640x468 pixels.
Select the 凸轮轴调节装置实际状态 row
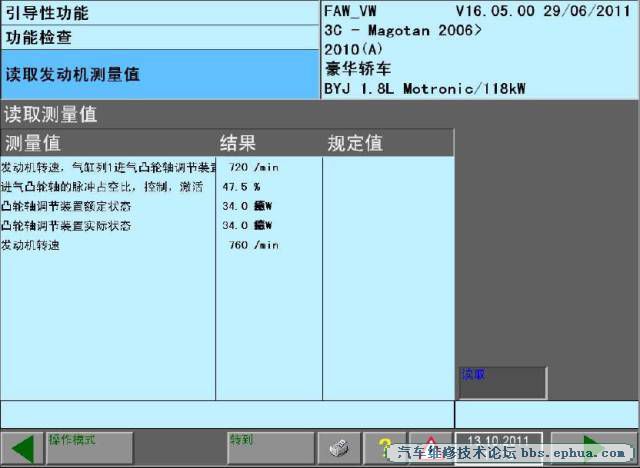pos(227,226)
